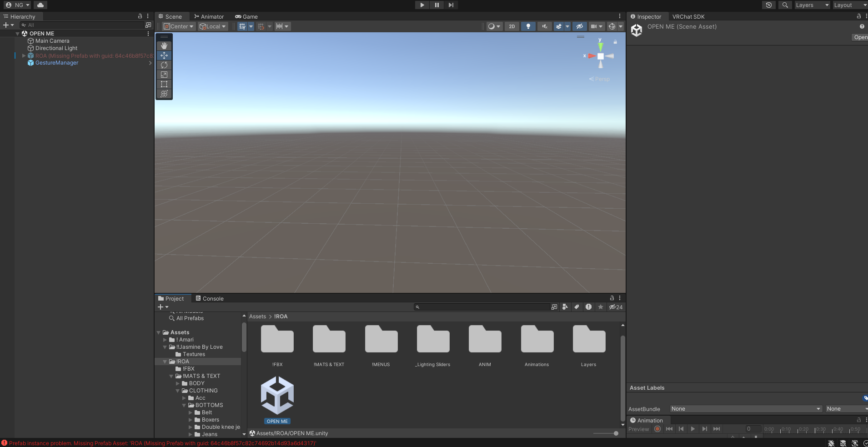868x447 pixels.
Task: Open the cloud services icon
Action: (40, 5)
